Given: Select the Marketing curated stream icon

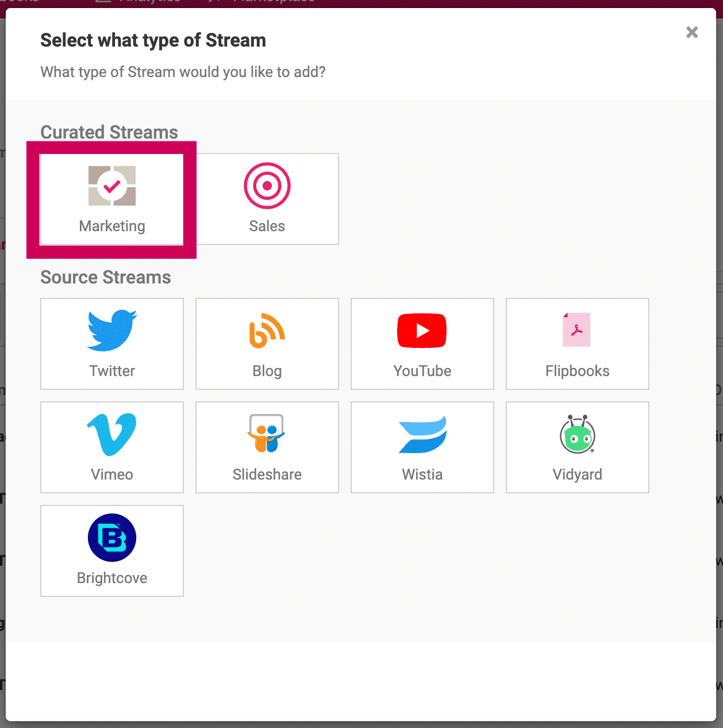Looking at the screenshot, I should 112,186.
